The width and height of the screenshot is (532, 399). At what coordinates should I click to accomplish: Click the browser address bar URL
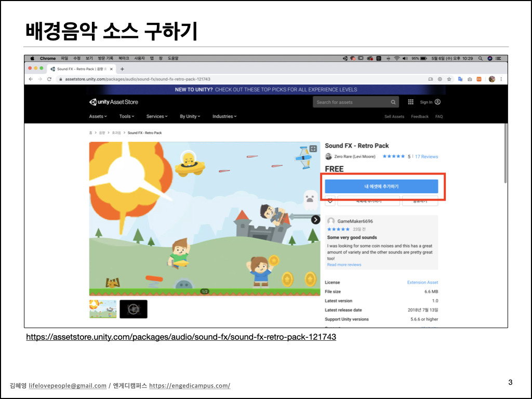point(137,79)
